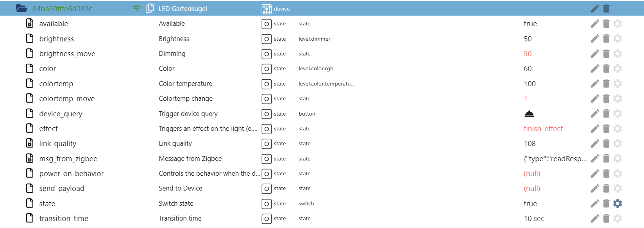Click the Wi-Fi connection status icon

137,9
